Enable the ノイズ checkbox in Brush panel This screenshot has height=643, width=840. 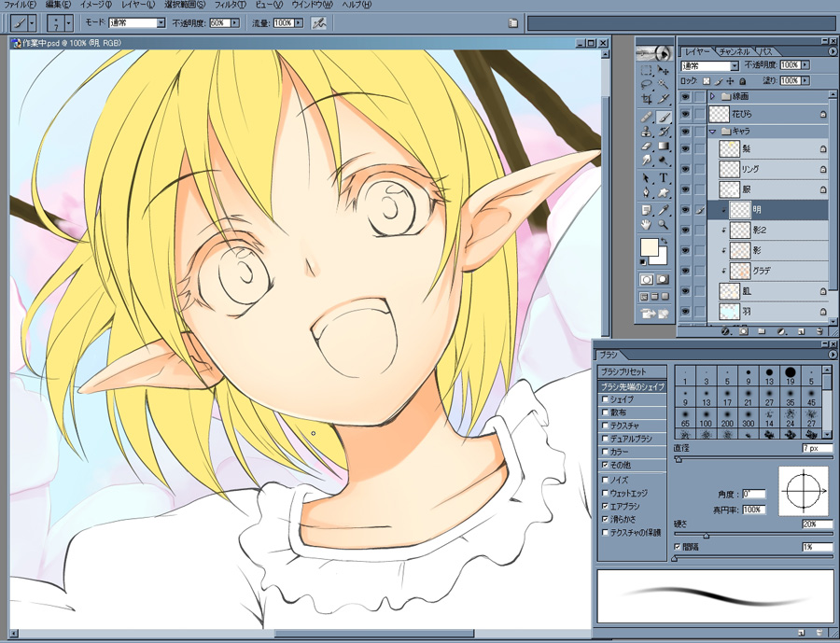(605, 479)
